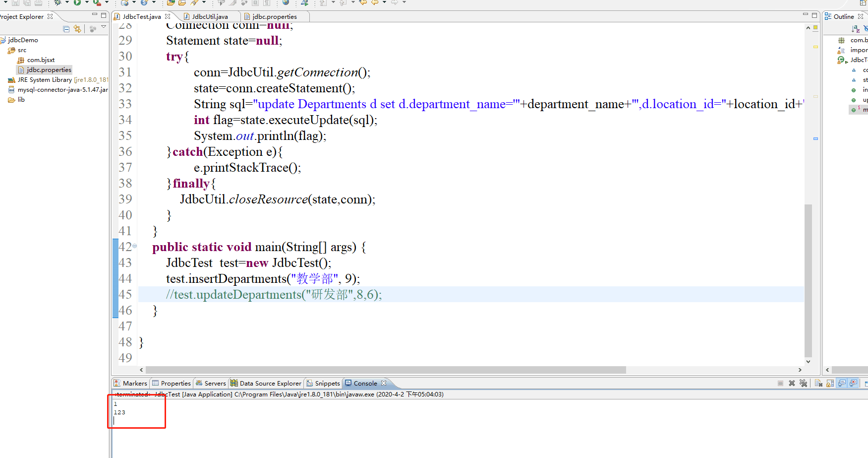The image size is (868, 458).
Task: Click editor vertical scrollbar down arrow
Action: point(808,362)
